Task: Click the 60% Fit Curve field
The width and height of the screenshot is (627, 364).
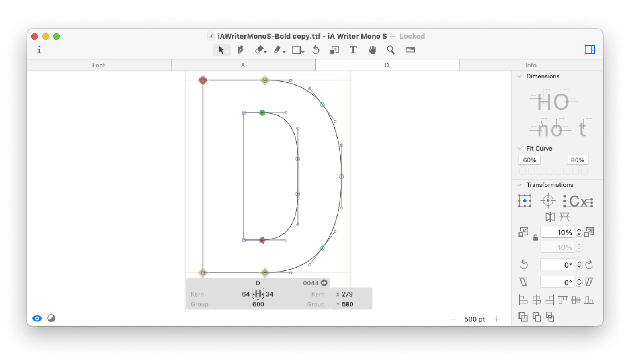Action: 529,160
